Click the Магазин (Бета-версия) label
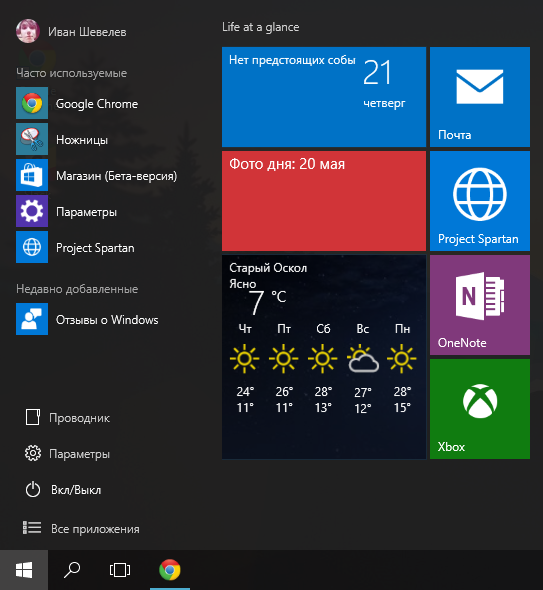This screenshot has width=543, height=590. [x=116, y=176]
